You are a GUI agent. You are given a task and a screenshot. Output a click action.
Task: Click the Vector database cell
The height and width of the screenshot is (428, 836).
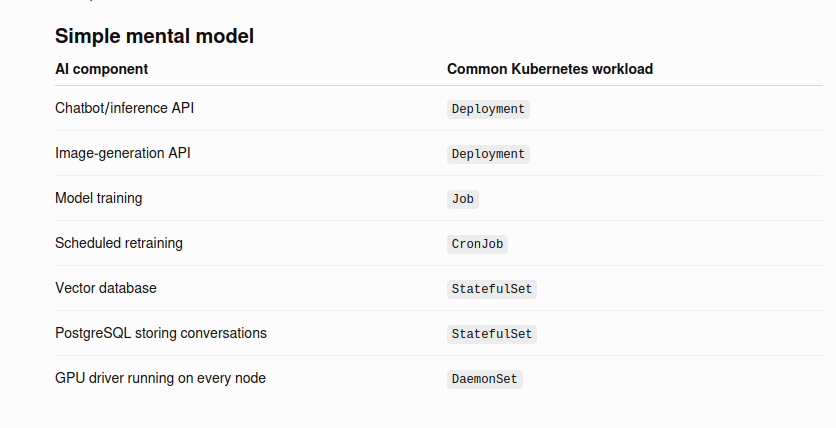tap(106, 288)
